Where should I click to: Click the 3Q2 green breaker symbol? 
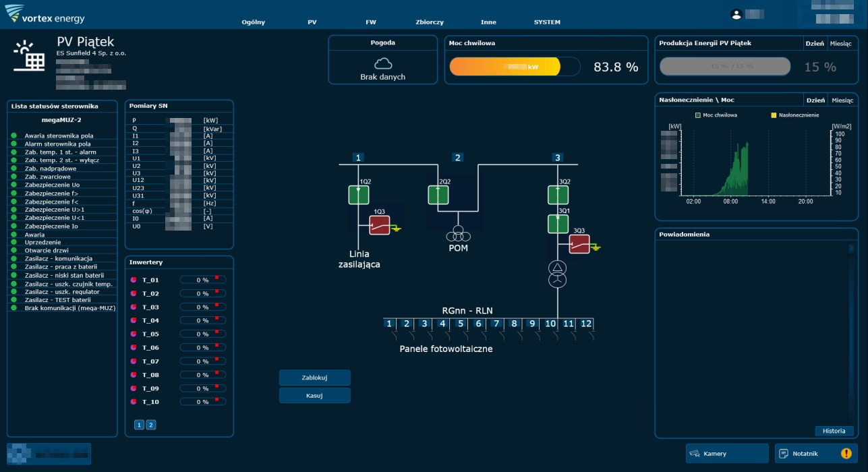pyautogui.click(x=557, y=195)
